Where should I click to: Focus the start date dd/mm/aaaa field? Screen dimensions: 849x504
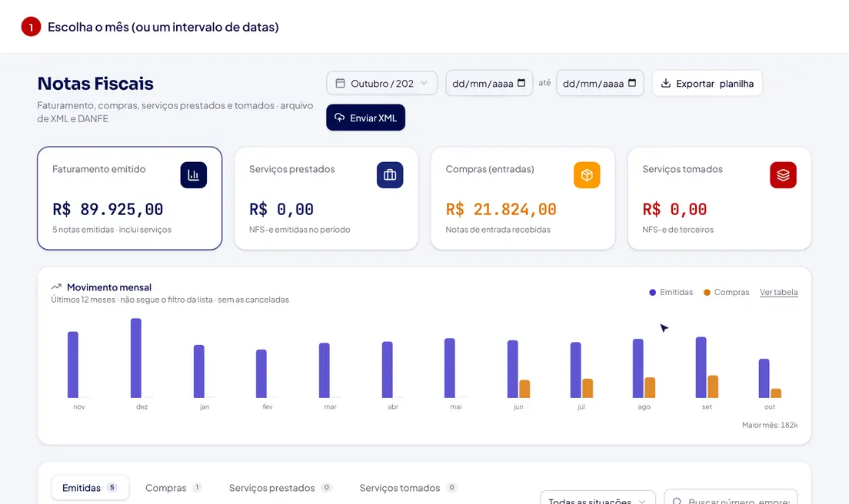pos(489,83)
